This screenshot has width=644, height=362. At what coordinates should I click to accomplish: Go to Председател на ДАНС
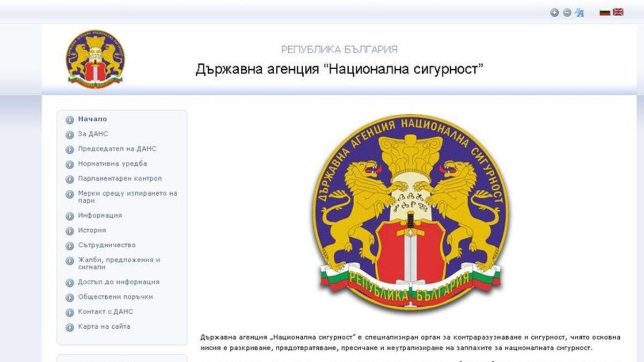[x=117, y=149]
